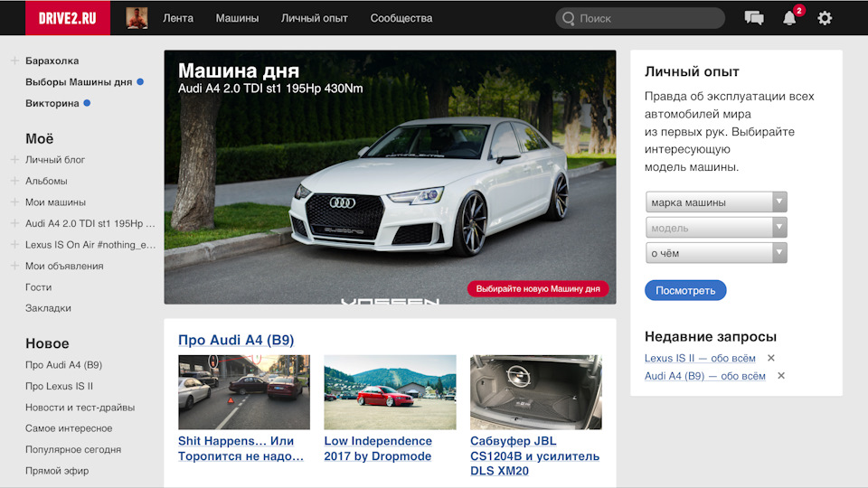The height and width of the screenshot is (488, 868).
Task: Open Lexus IS II — обо всём link
Action: (x=700, y=358)
